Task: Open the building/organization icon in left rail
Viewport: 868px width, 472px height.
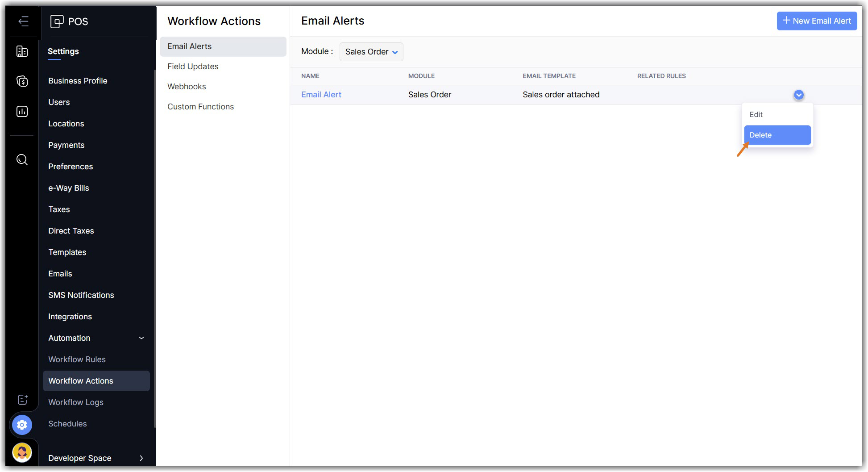Action: point(22,51)
